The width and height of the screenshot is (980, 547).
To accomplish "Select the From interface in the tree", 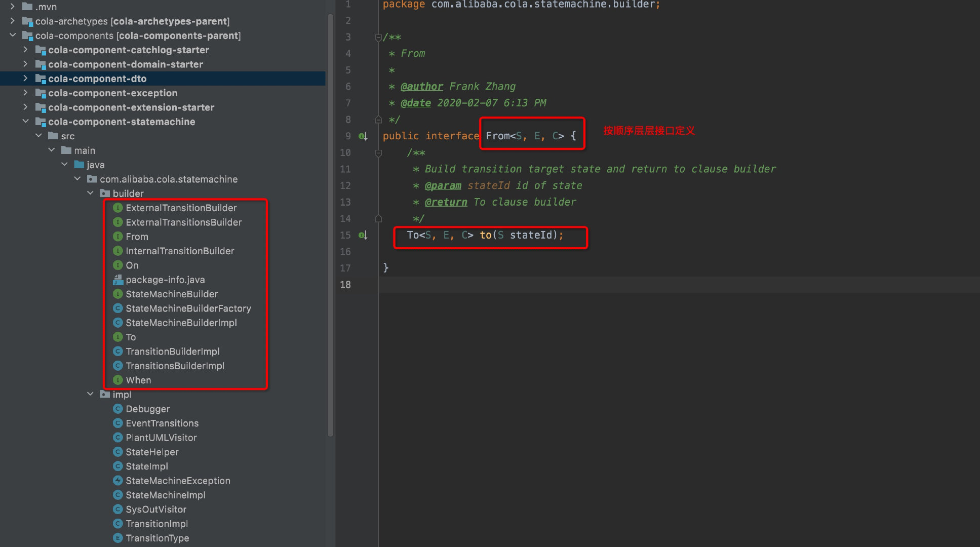I will (137, 237).
